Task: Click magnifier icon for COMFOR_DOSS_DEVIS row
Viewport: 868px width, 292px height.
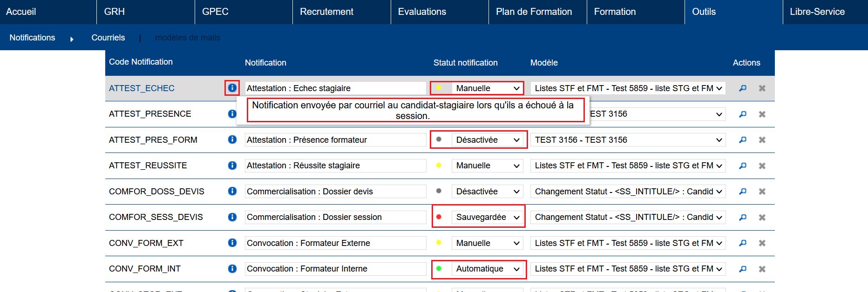Action: 743,192
